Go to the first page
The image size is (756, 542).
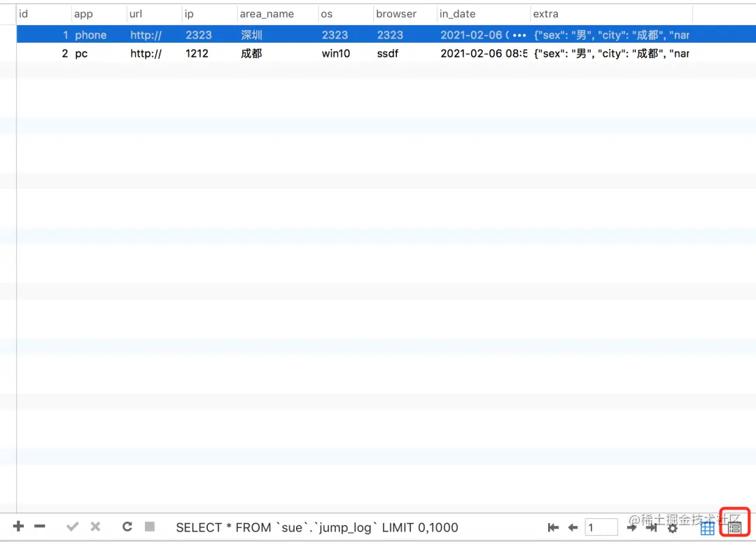click(x=553, y=527)
